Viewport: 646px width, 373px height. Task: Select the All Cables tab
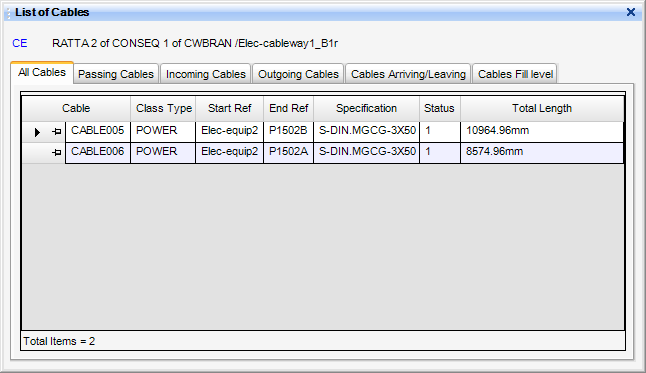(x=42, y=73)
